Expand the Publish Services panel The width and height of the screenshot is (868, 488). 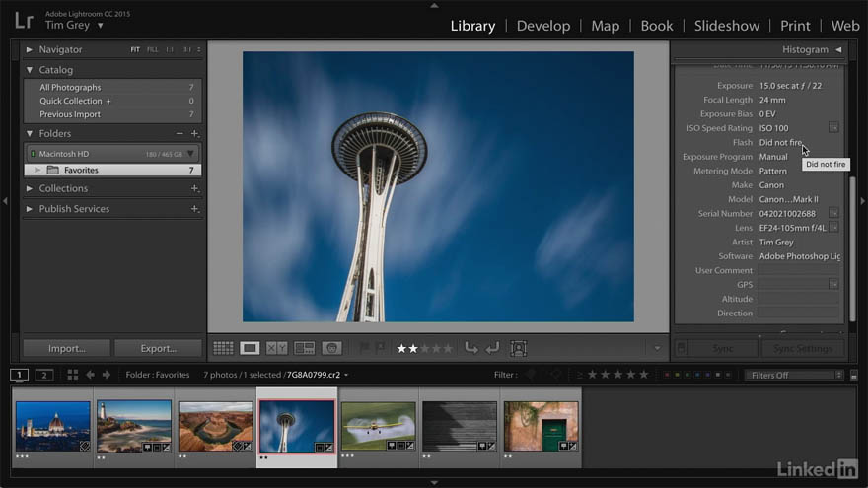tap(29, 209)
